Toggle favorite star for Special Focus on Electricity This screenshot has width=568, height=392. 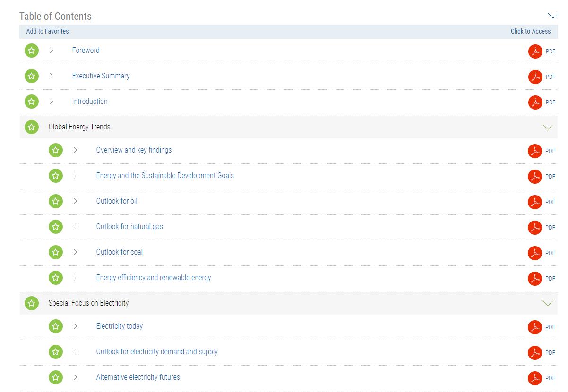pos(32,303)
